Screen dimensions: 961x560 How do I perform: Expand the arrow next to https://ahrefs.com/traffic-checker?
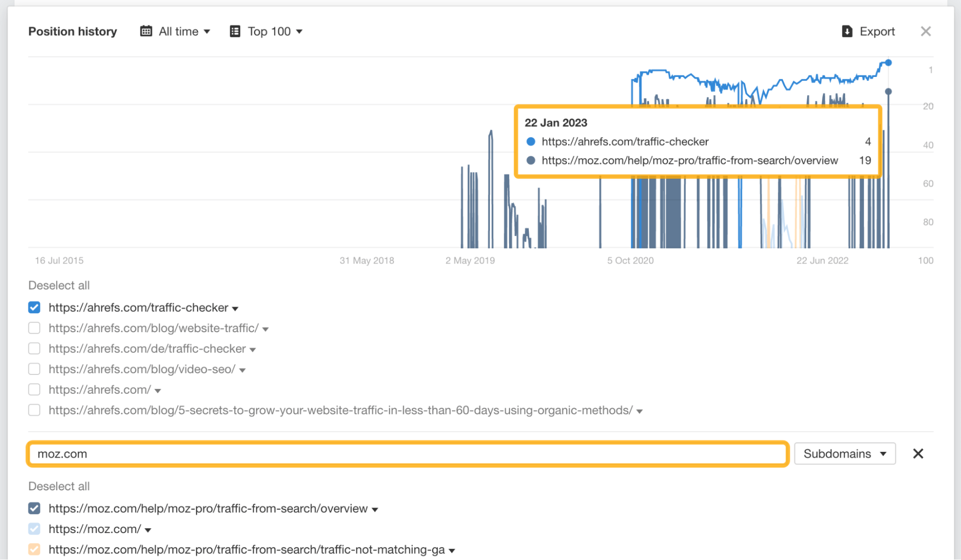pyautogui.click(x=235, y=308)
